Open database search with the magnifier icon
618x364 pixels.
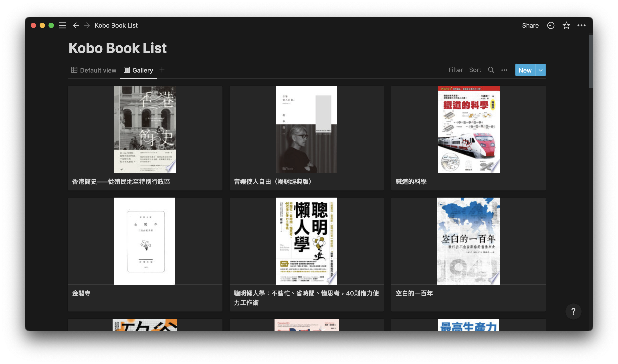click(x=491, y=70)
